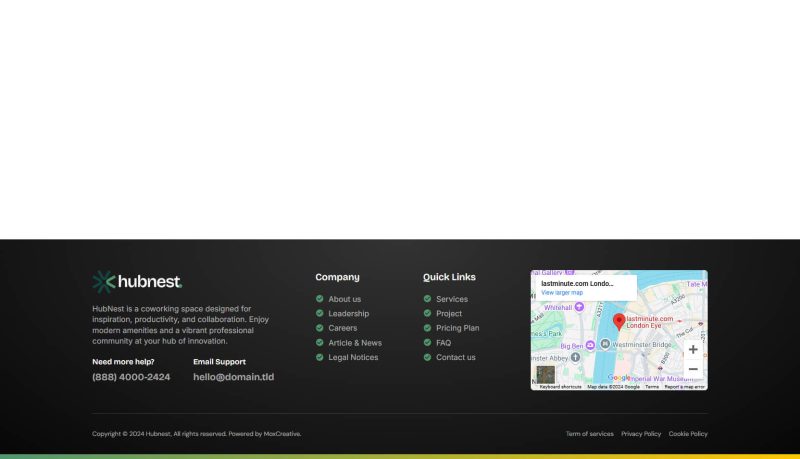This screenshot has width=800, height=459.
Task: Zoom out on the map
Action: (693, 369)
